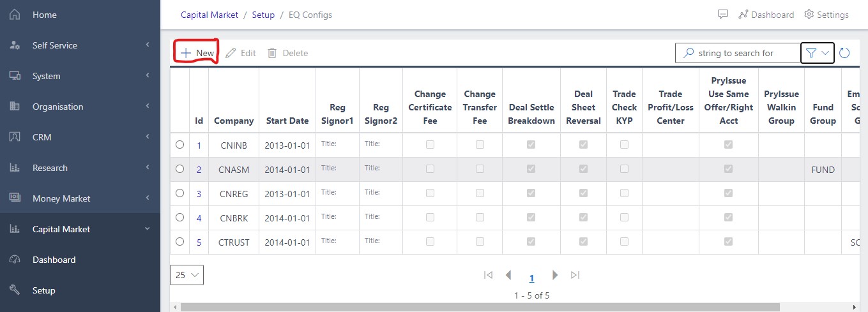Open the chat message icon in header
The image size is (868, 312).
pos(723,14)
